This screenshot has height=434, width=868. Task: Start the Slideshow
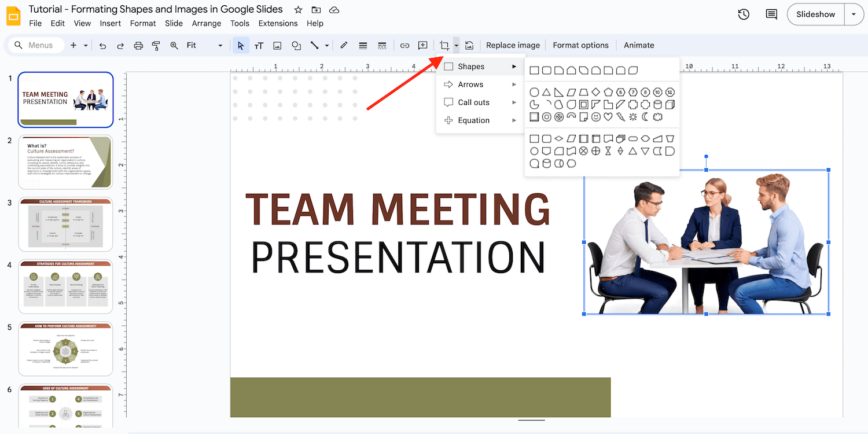coord(815,14)
